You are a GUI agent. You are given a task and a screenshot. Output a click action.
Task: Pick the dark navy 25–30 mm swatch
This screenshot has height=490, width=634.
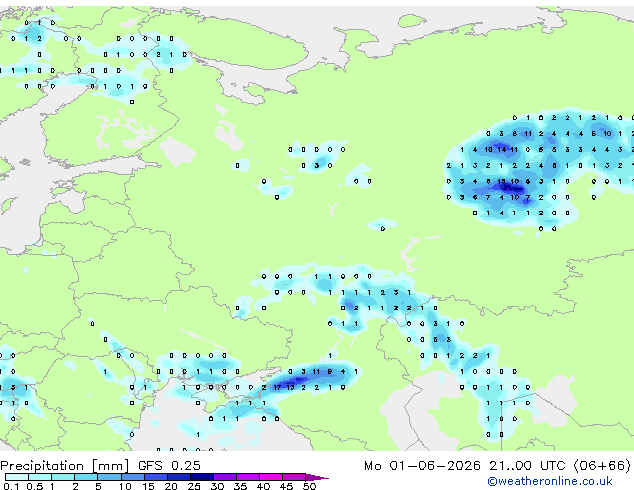201,477
